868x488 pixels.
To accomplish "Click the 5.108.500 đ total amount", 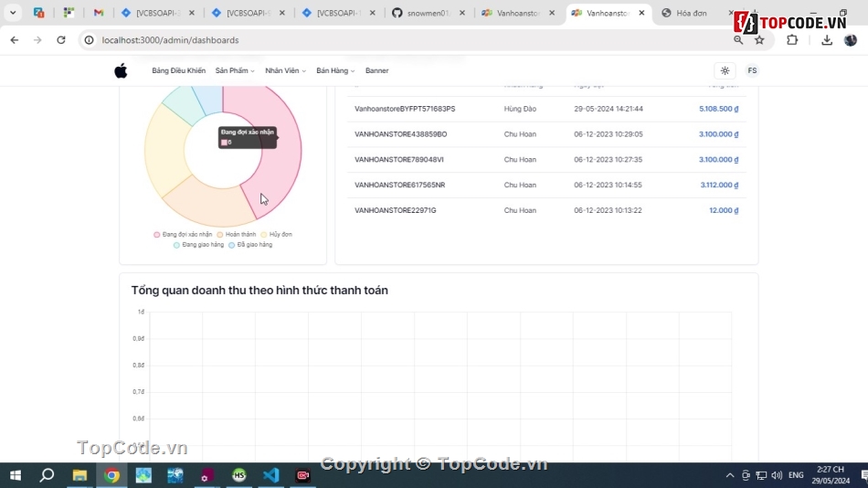I will 718,109.
